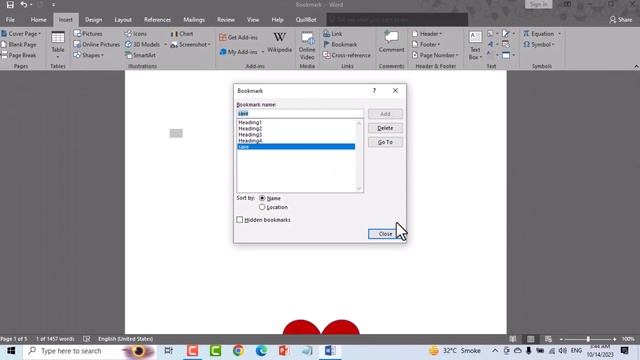Open the Equation dropdown
Image resolution: width=640 pixels, height=360 pixels.
[x=542, y=34]
